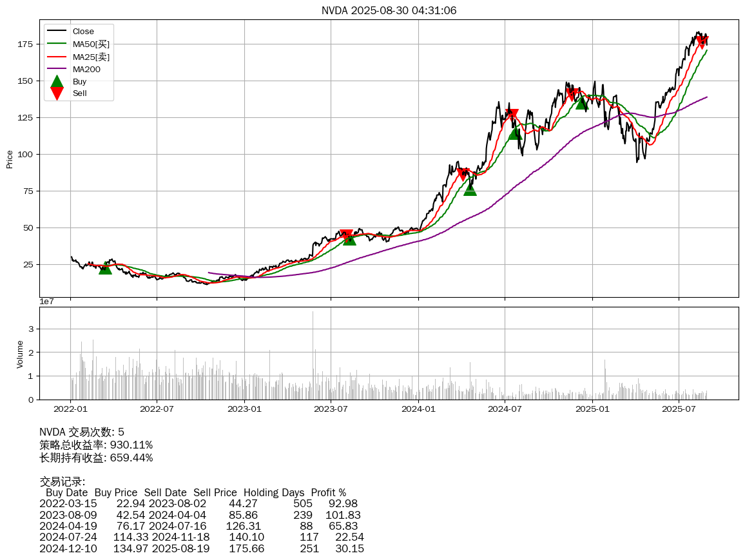Click the Volume axis label
745x560 pixels.
20,354
